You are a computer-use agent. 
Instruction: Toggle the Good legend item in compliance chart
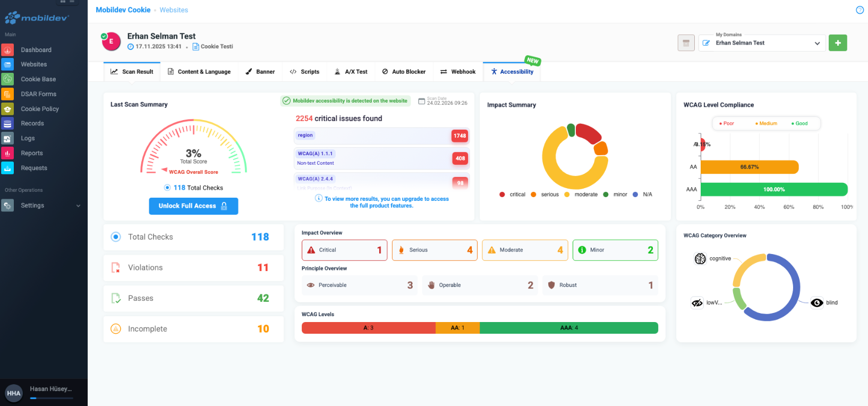799,123
